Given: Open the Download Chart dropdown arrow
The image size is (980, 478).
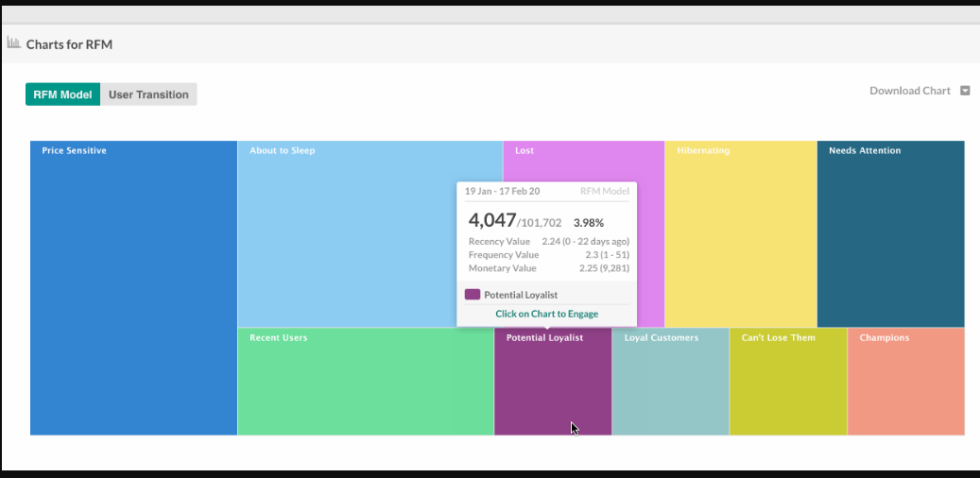Looking at the screenshot, I should [965, 92].
